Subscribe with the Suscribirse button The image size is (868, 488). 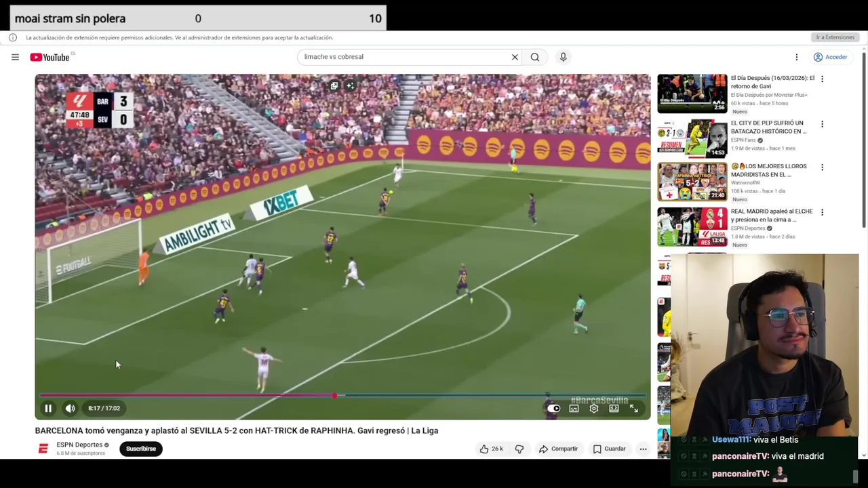click(141, 449)
